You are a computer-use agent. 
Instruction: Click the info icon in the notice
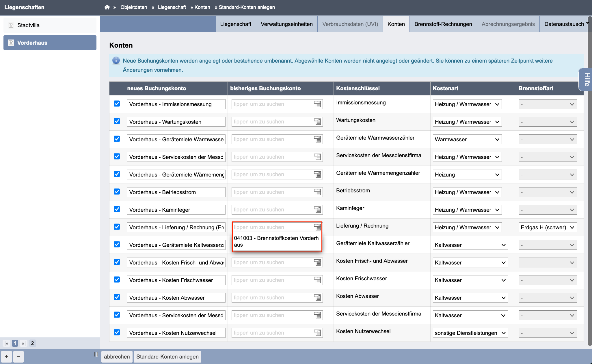point(116,61)
